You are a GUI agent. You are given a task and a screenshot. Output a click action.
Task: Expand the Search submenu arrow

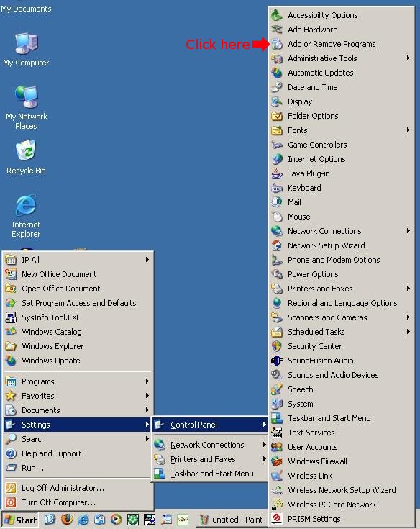coord(147,438)
